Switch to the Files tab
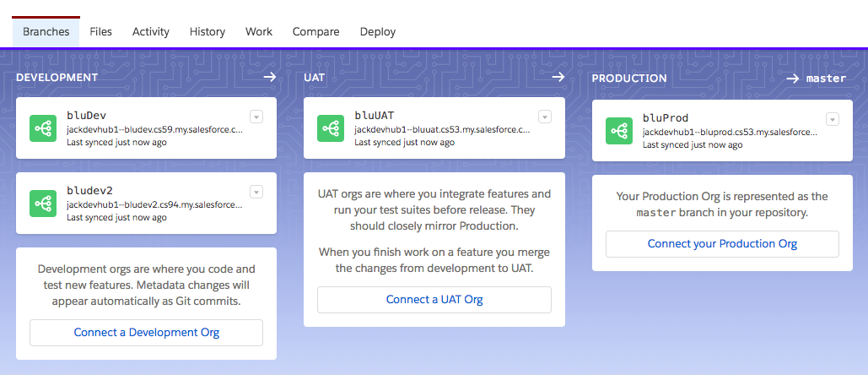This screenshot has height=375, width=868. pos(100,31)
